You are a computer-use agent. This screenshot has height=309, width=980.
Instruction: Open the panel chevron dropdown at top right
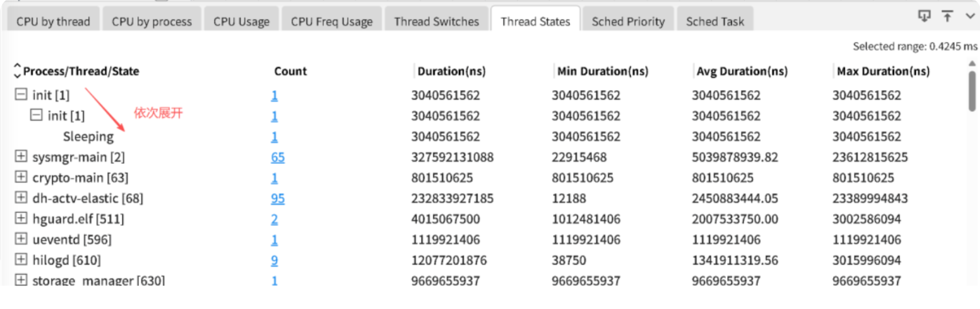[970, 16]
